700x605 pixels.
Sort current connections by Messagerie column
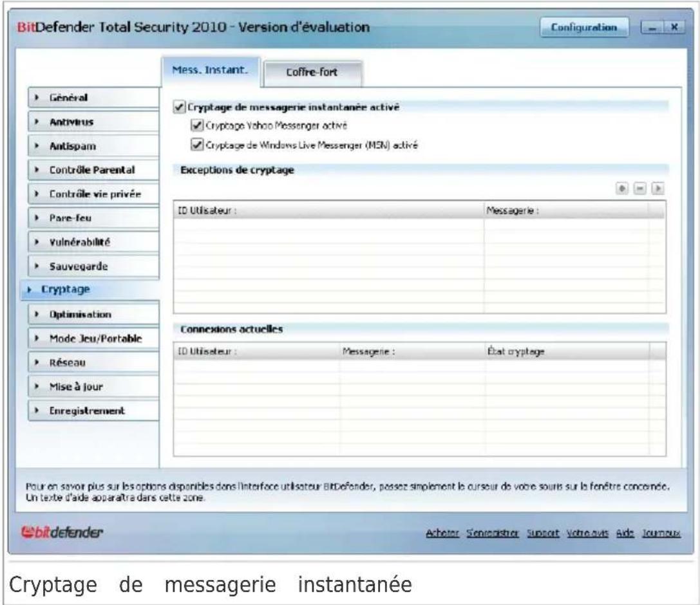tap(412, 351)
